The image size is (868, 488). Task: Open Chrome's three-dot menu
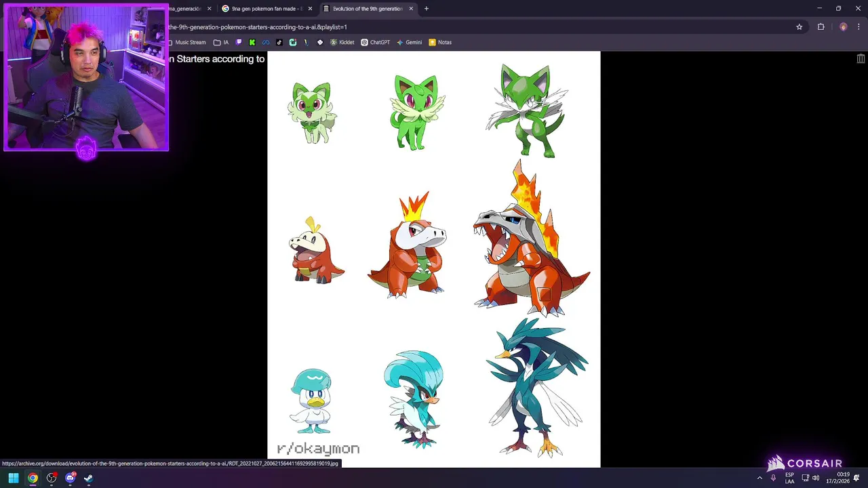pos(859,27)
